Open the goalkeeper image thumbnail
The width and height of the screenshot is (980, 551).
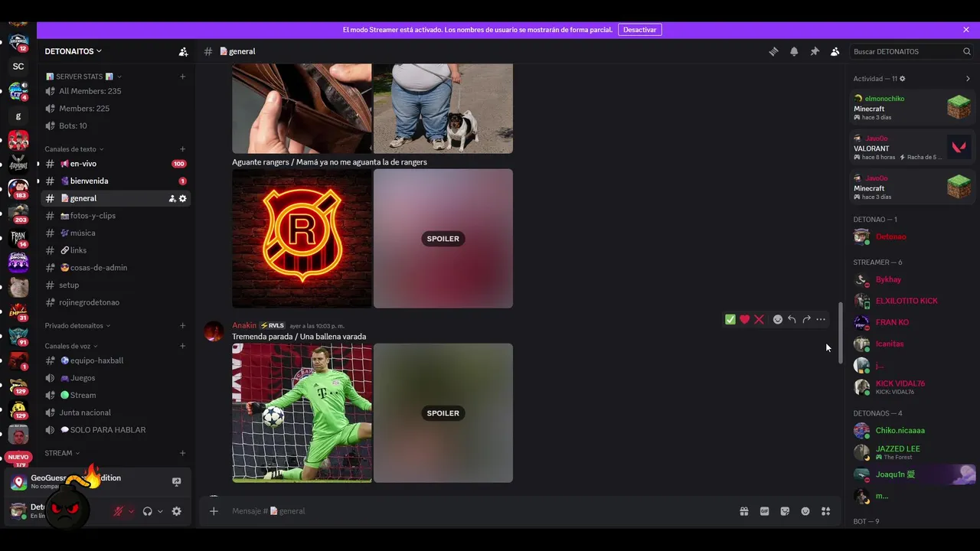point(302,413)
